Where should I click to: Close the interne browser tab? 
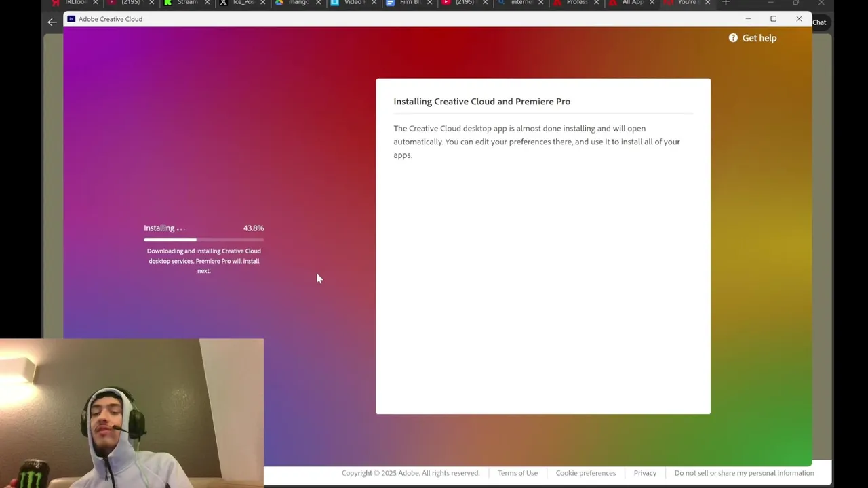[x=540, y=3]
